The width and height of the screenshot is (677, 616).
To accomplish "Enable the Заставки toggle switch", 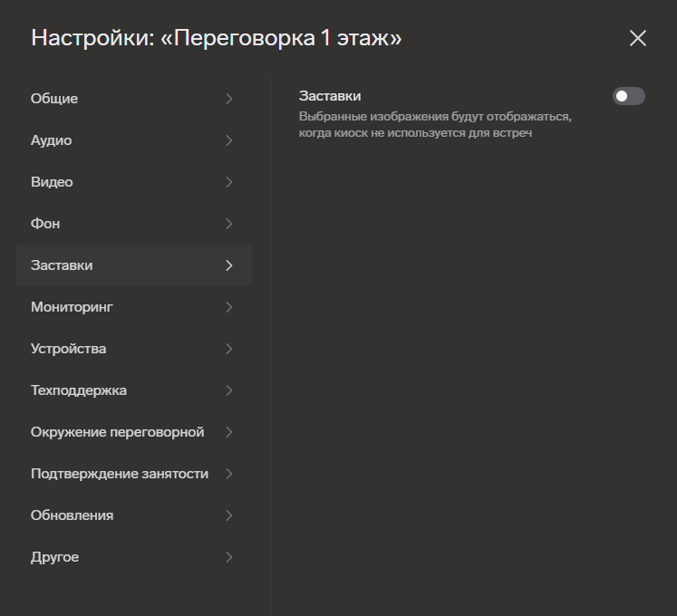I will point(628,96).
